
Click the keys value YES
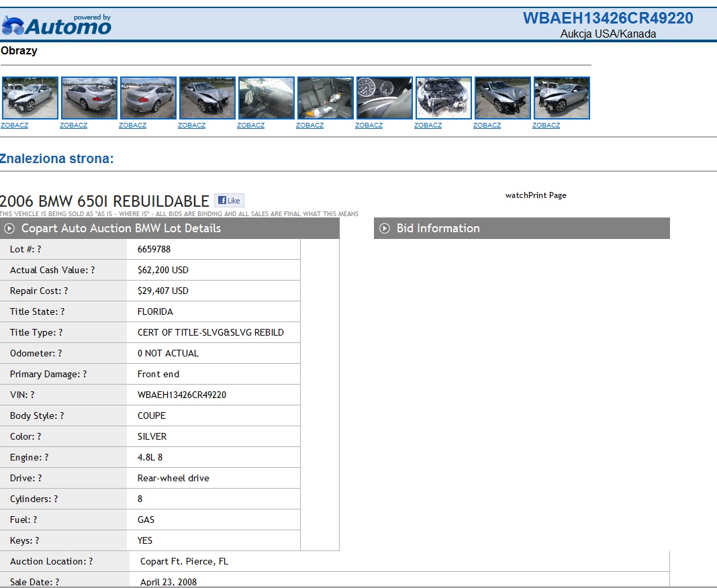145,540
